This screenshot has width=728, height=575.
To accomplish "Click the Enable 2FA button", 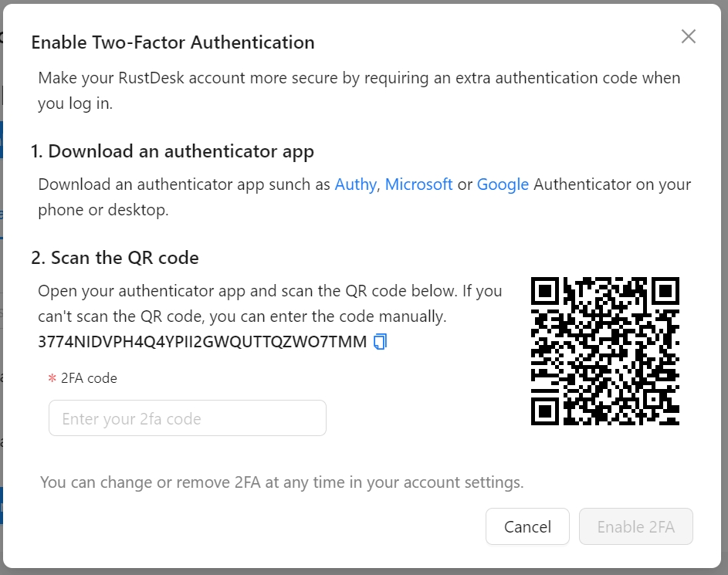I will click(635, 526).
